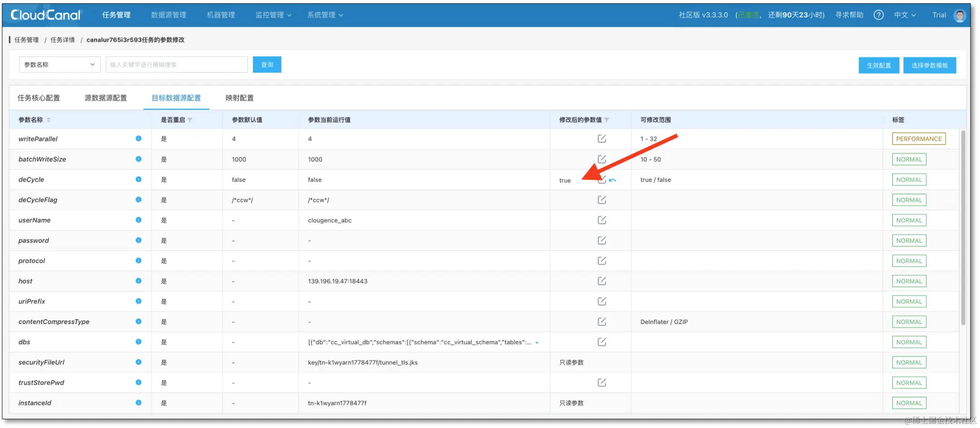Open filter funnel on 修改后的参数值 column
The image size is (980, 428).
pyautogui.click(x=608, y=119)
